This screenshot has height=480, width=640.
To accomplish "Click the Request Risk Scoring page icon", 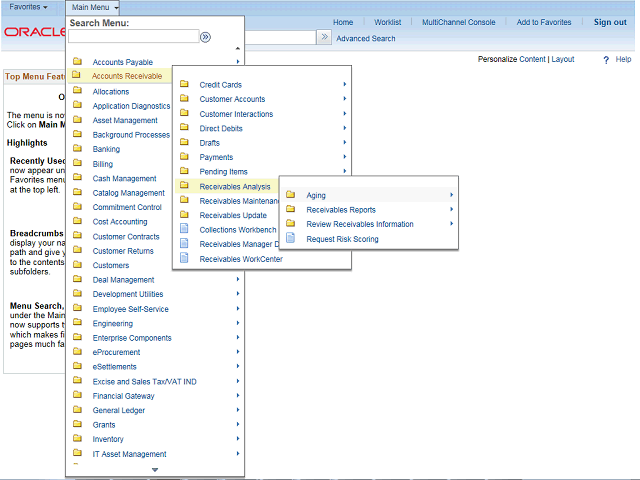I will (291, 239).
